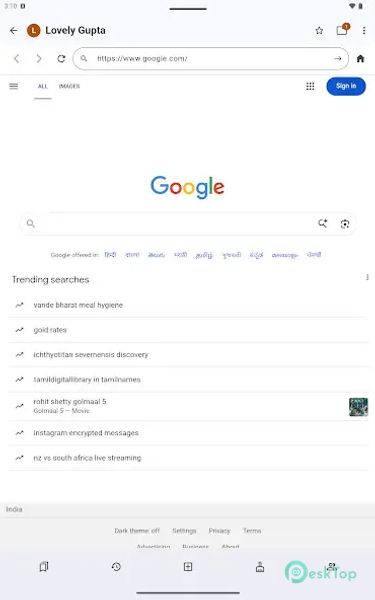Open Trending searches options menu
This screenshot has height=600, width=375.
367,277
